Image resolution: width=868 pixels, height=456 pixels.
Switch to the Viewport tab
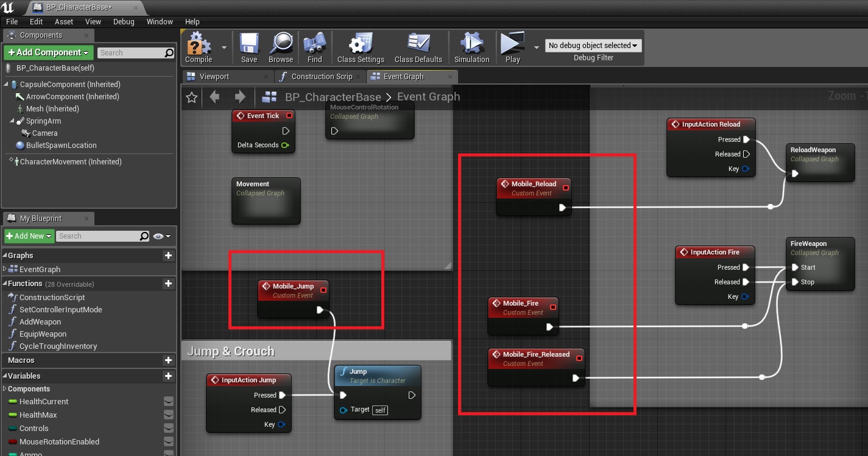(214, 77)
